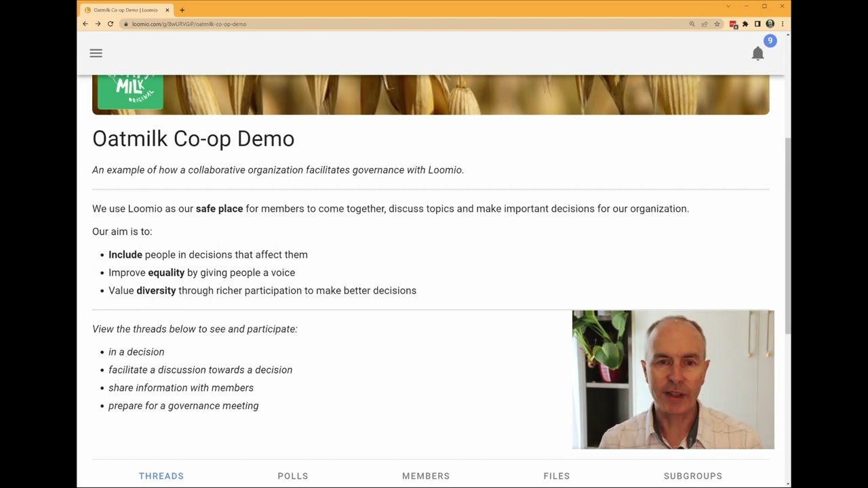Click the italic group description subtitle
The width and height of the screenshot is (868, 488).
click(x=278, y=170)
